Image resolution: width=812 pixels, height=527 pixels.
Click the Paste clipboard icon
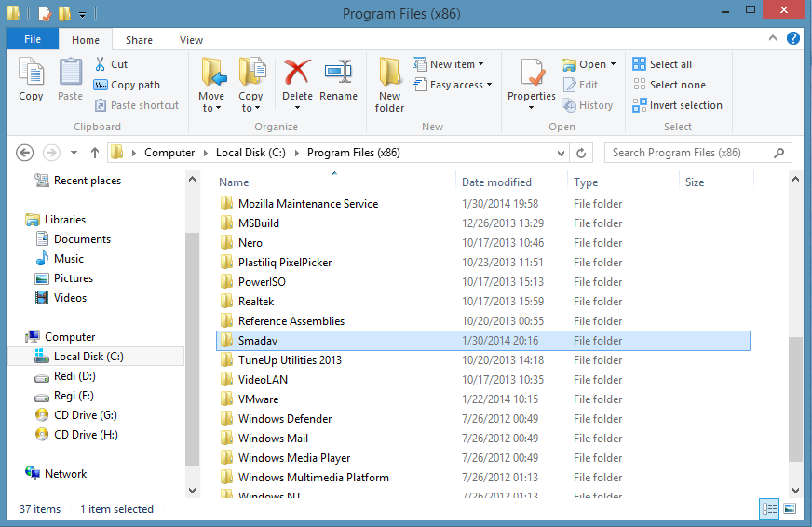coord(70,72)
